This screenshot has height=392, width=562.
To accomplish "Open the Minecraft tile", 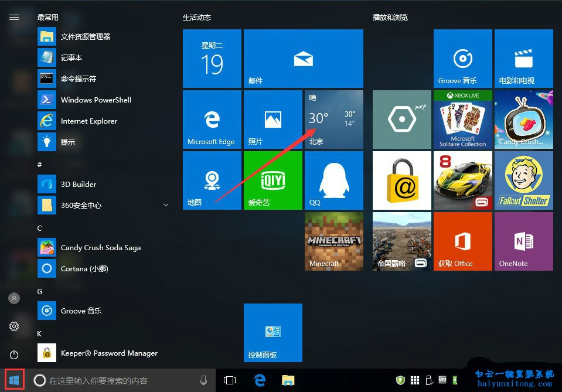I will pyautogui.click(x=333, y=241).
